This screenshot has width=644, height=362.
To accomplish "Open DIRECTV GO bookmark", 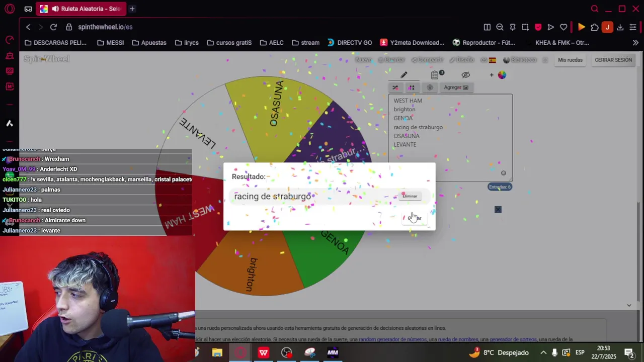I will (351, 43).
